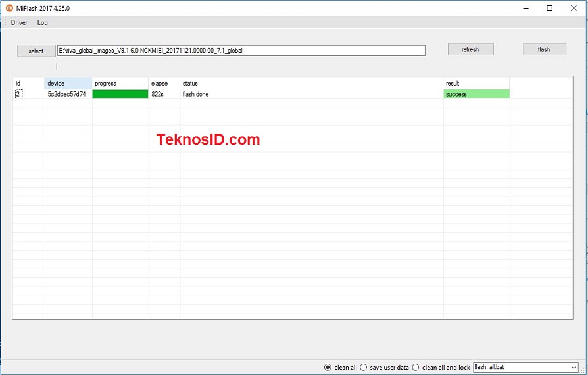Click the green success result cell
Image resolution: width=588 pixels, height=375 pixels.
click(477, 94)
